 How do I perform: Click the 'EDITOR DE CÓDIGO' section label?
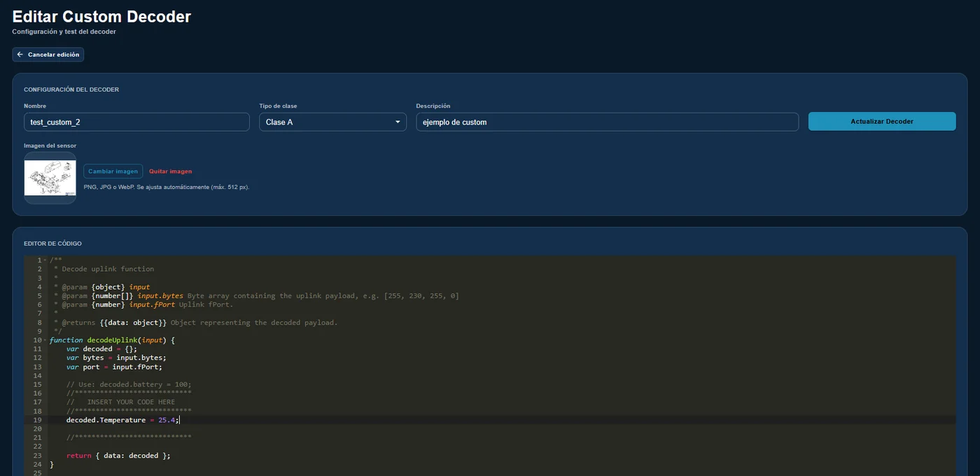point(52,244)
